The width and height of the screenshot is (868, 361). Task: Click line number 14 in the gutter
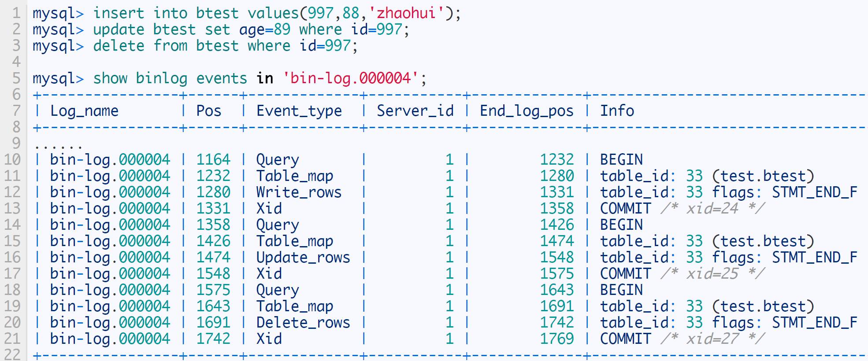[12, 225]
